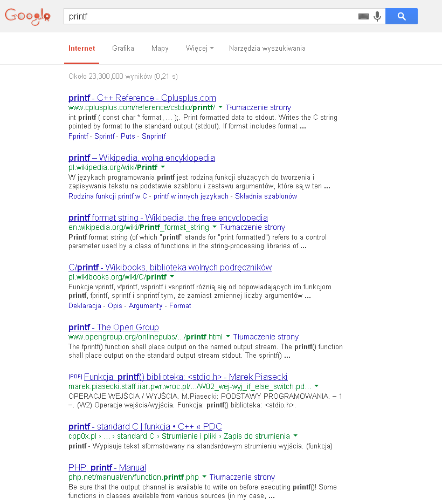This screenshot has height=504, width=442.
Task: Click the pl.wikipedia.org/wiki/Printf URL text
Action: pyautogui.click(x=113, y=167)
